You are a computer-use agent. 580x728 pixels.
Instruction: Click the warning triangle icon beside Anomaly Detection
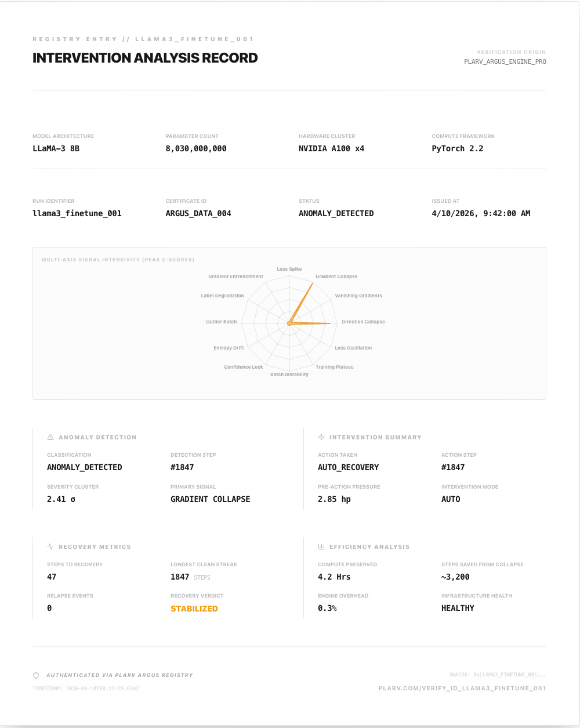pyautogui.click(x=50, y=437)
